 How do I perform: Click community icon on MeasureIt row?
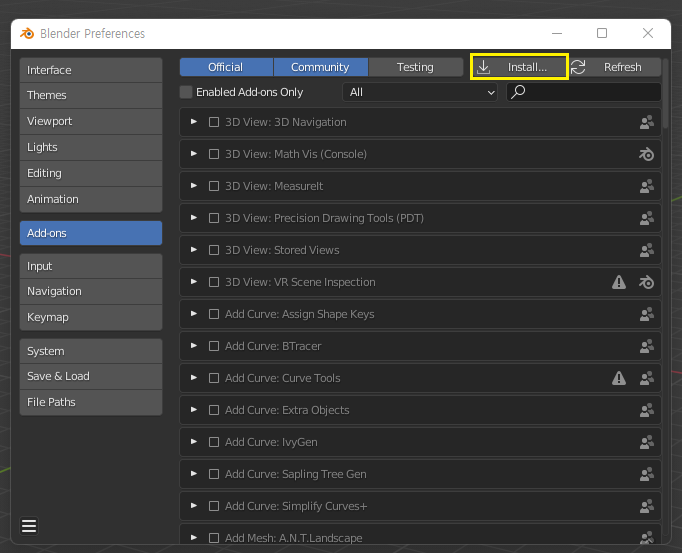(646, 186)
